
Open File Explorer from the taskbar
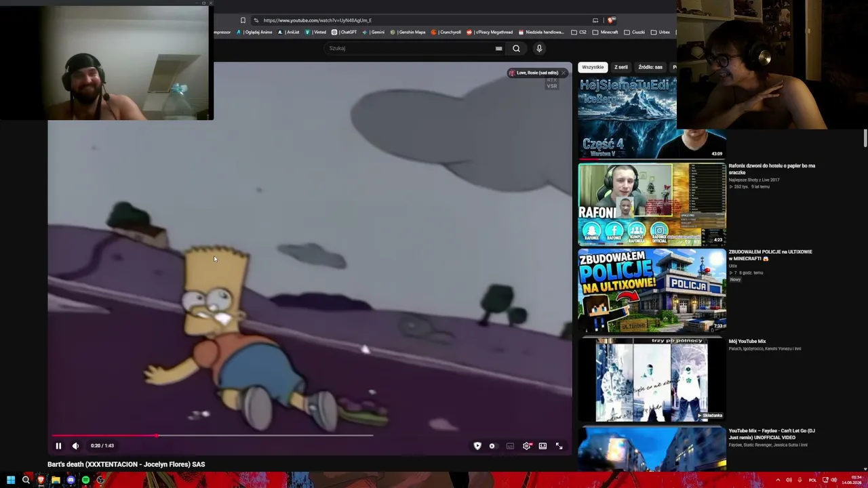56,481
